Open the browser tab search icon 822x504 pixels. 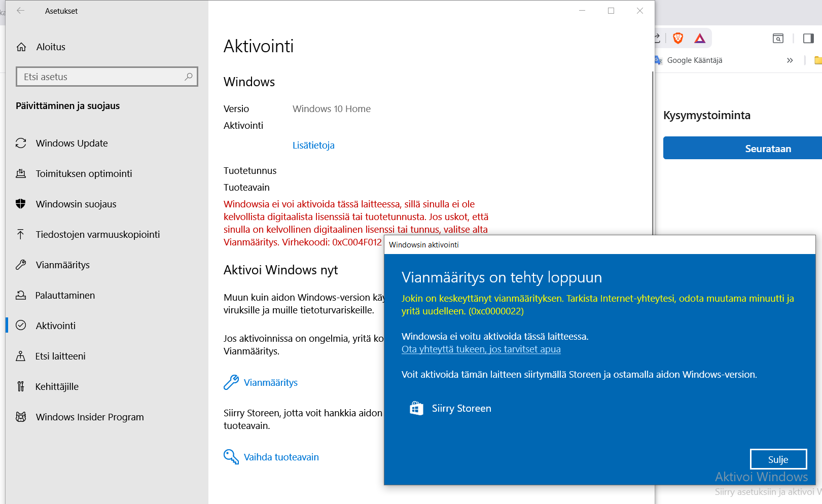pos(778,38)
